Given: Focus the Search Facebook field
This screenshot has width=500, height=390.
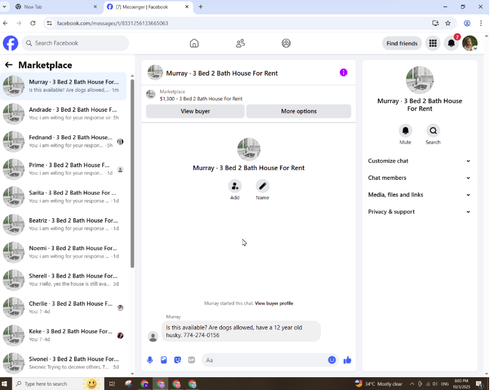Looking at the screenshot, I should [75, 43].
